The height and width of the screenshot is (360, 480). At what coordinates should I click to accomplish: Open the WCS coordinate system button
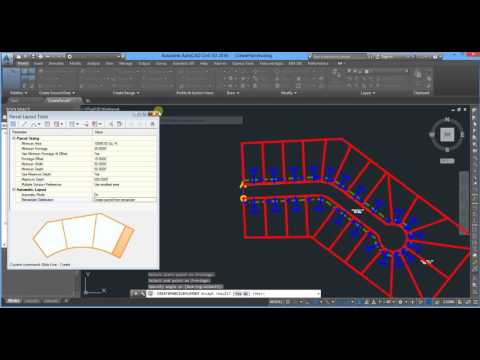(447, 161)
